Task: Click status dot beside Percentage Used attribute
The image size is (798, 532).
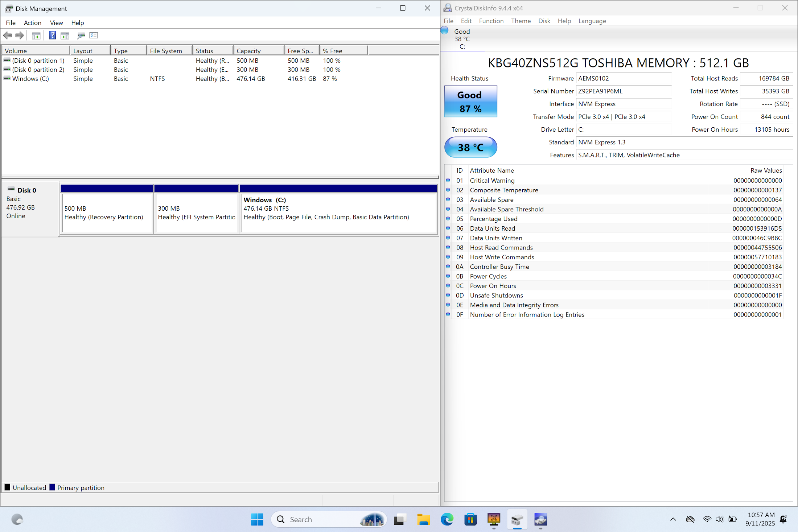Action: point(448,219)
